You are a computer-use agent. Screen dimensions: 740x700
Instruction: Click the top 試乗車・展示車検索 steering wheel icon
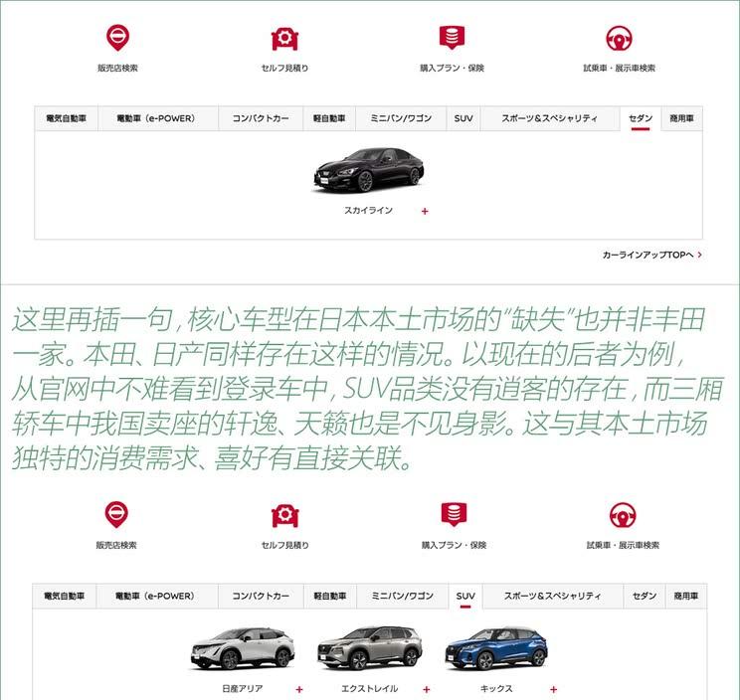point(620,38)
